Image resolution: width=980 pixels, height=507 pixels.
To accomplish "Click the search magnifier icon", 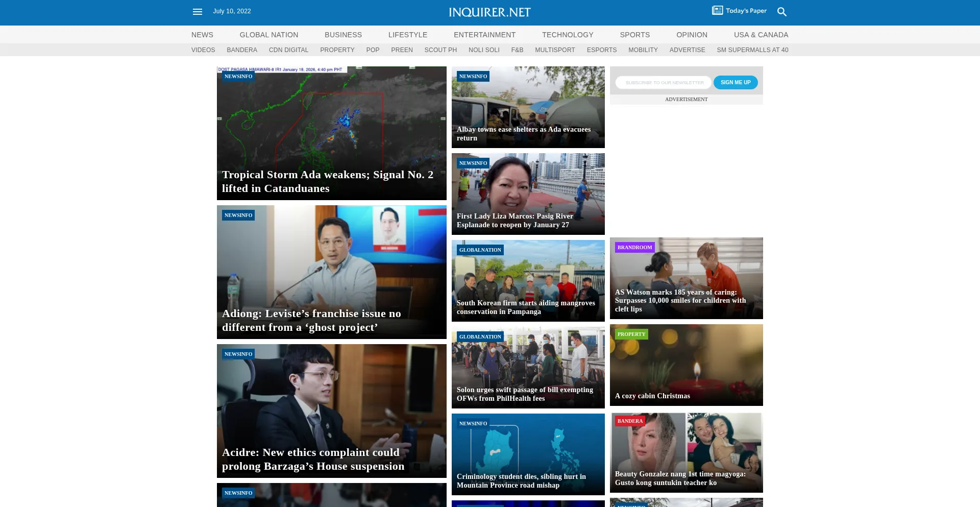I will point(781,11).
